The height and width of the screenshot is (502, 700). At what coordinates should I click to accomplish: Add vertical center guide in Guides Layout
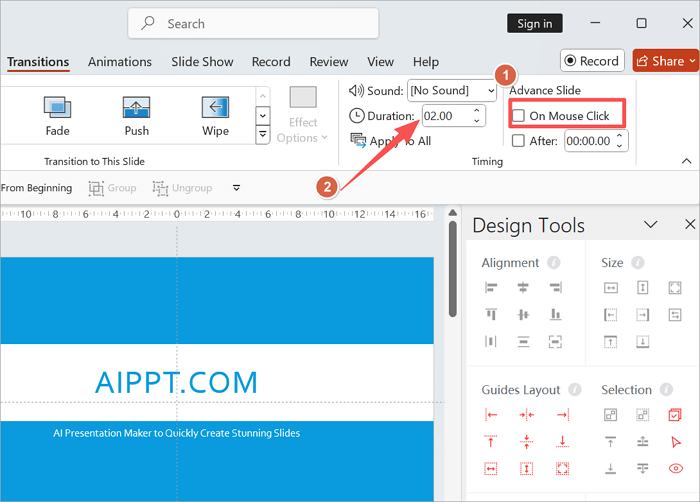coord(526,415)
